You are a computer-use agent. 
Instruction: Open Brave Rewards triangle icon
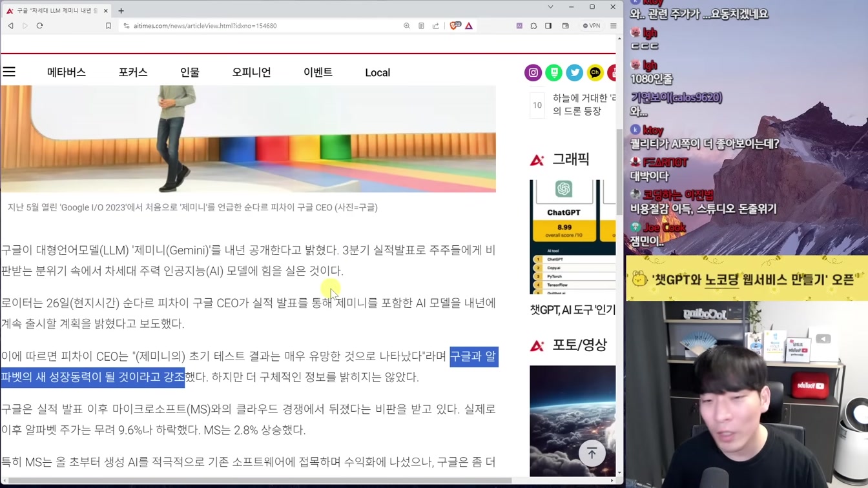469,26
